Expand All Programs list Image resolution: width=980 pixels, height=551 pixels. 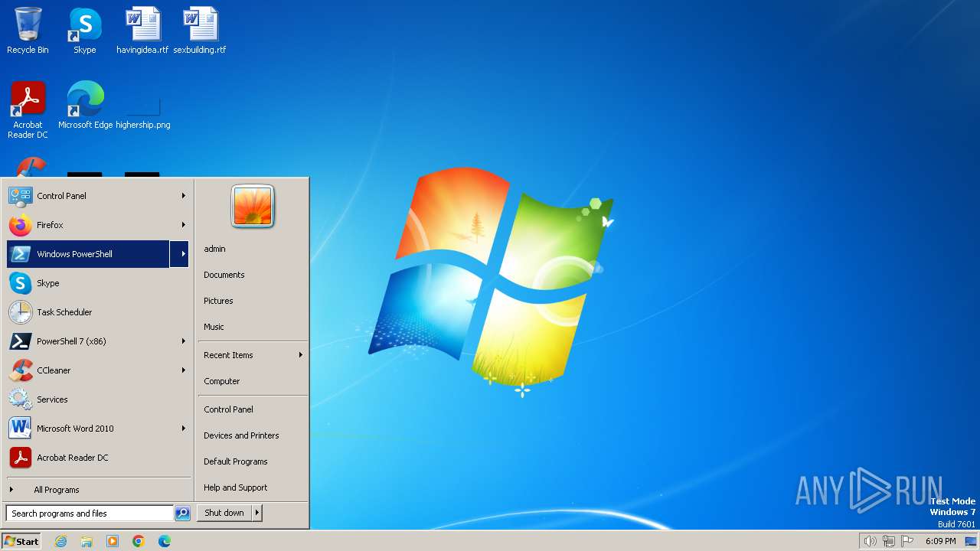coord(99,490)
